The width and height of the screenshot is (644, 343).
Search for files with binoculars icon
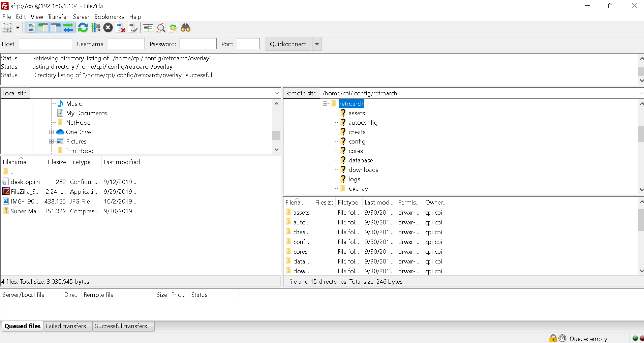(x=186, y=28)
